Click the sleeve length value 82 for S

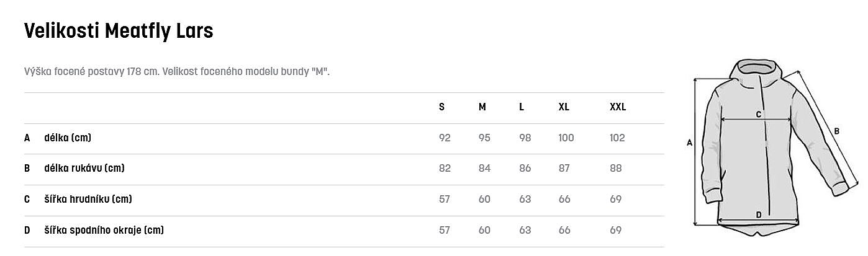click(445, 168)
